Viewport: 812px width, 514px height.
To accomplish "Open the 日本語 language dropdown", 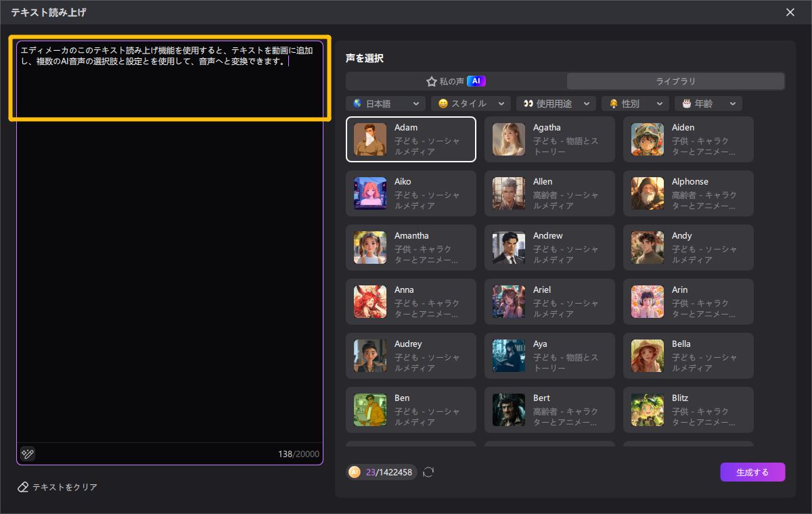I will tap(386, 103).
